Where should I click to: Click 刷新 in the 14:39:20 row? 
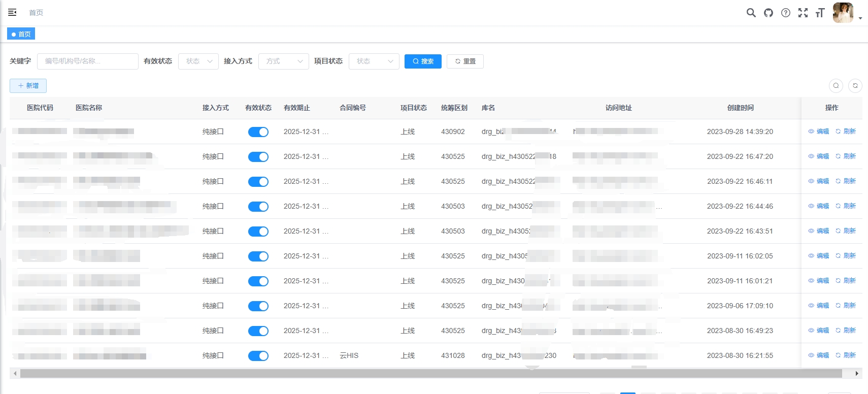(x=846, y=132)
